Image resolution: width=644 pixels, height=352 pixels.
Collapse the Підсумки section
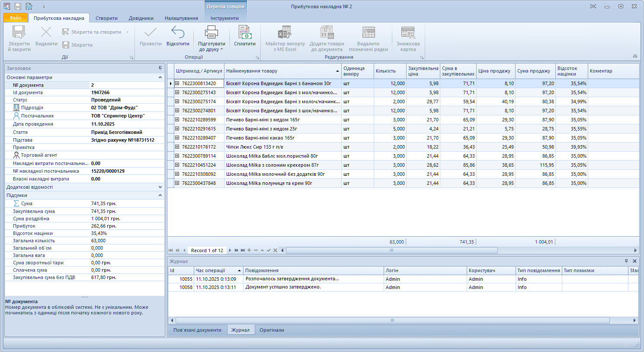[x=160, y=195]
